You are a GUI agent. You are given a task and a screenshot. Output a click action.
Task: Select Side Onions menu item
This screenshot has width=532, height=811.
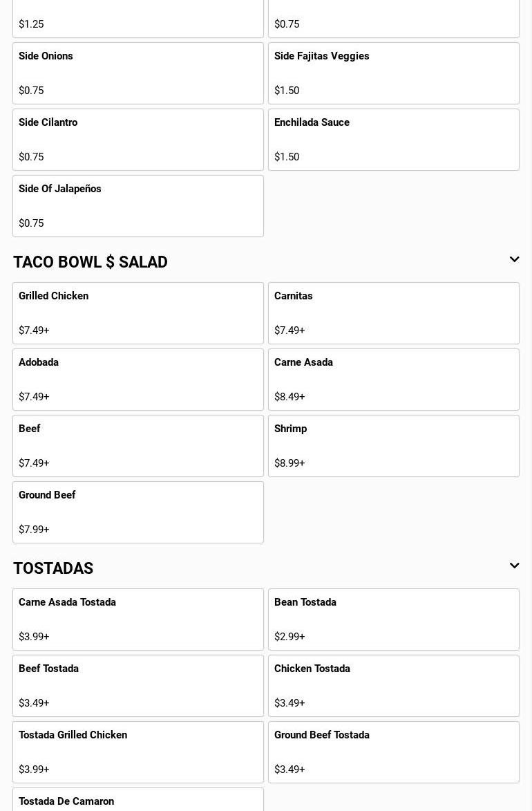pyautogui.click(x=138, y=73)
